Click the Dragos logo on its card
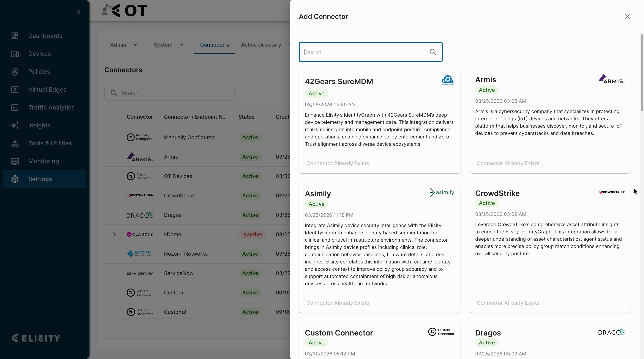The width and height of the screenshot is (644, 359). pyautogui.click(x=612, y=332)
